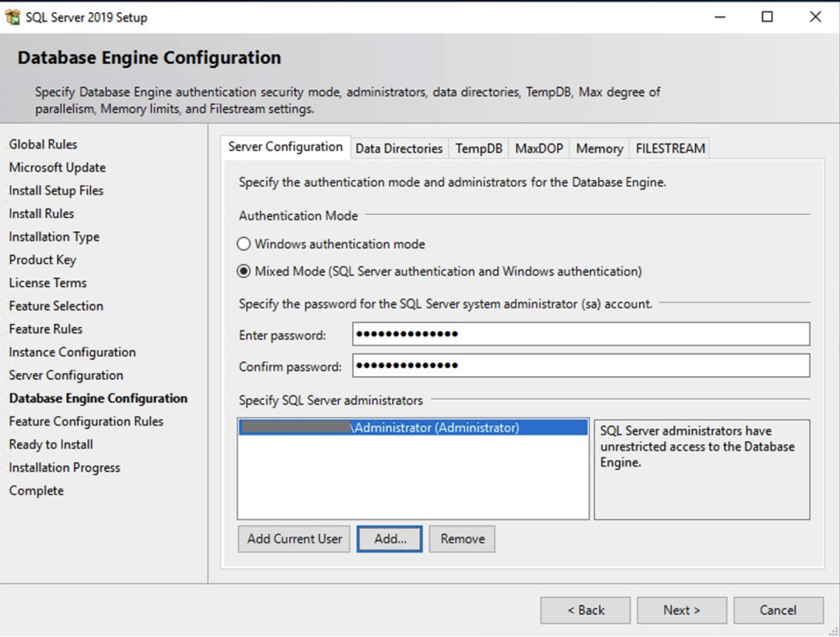
Task: Click the Feature Rules step
Action: [46, 329]
